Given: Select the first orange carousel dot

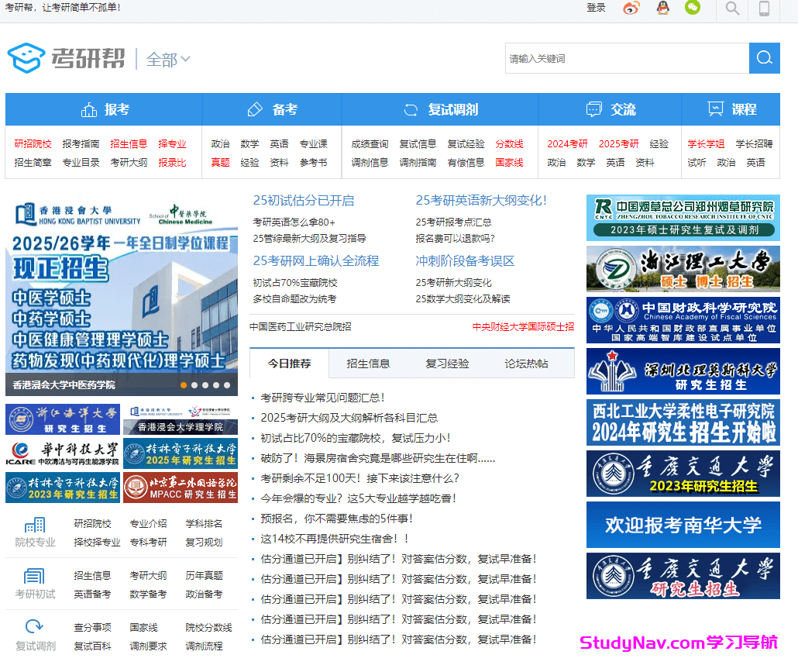Looking at the screenshot, I should [184, 385].
